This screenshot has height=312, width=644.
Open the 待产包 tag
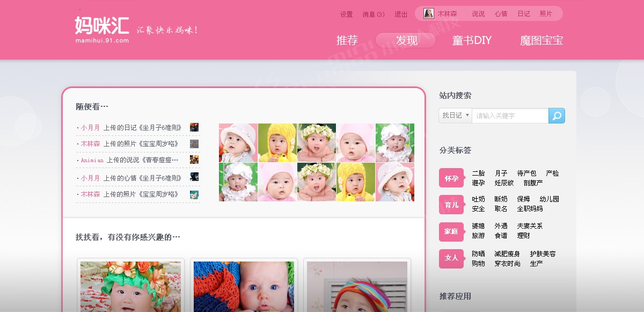[527, 173]
